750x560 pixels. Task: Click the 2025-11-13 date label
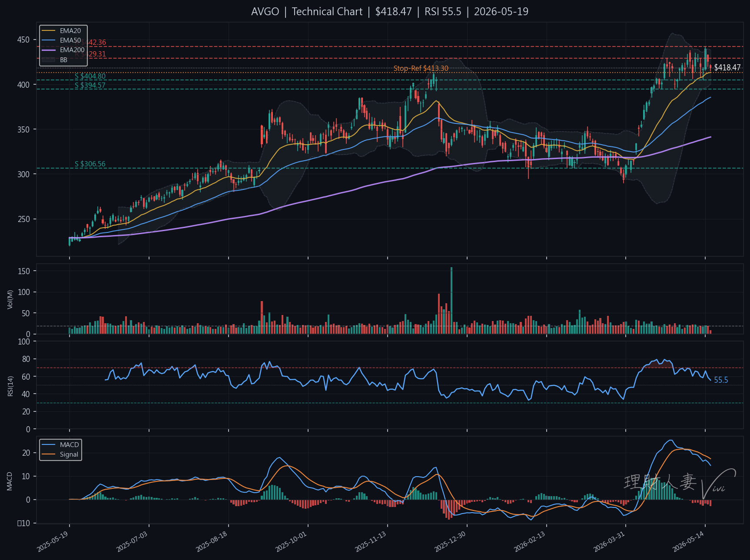coord(371,542)
